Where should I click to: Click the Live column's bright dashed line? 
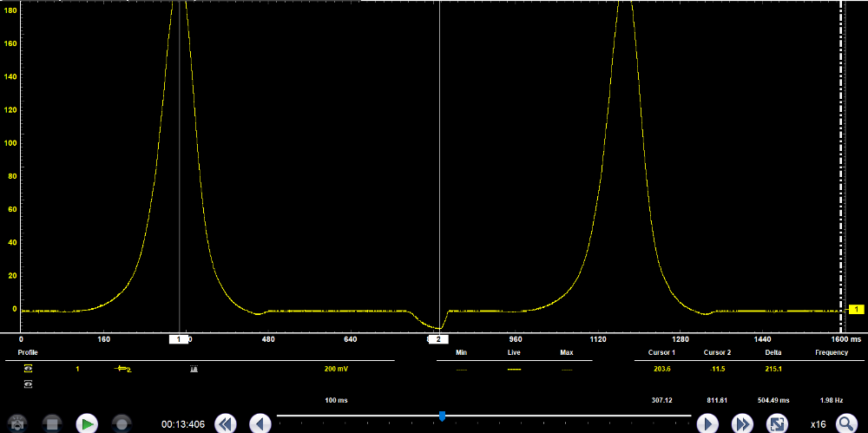tap(514, 370)
